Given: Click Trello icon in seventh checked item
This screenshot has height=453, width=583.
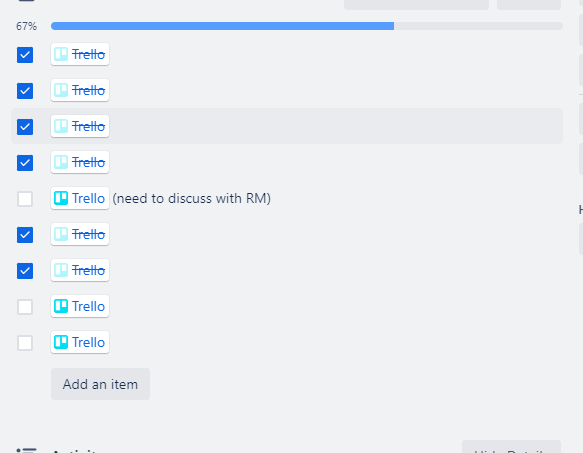Looking at the screenshot, I should [61, 270].
